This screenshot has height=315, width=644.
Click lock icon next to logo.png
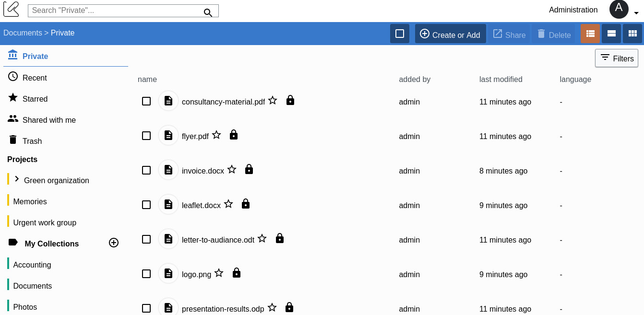[237, 273]
